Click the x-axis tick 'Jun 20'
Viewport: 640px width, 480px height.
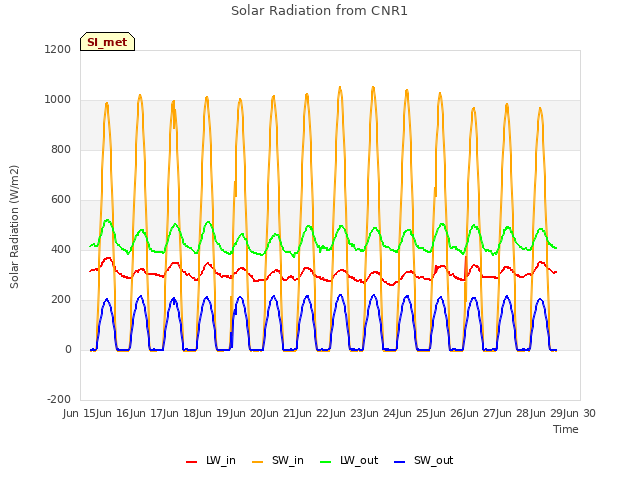click(247, 413)
